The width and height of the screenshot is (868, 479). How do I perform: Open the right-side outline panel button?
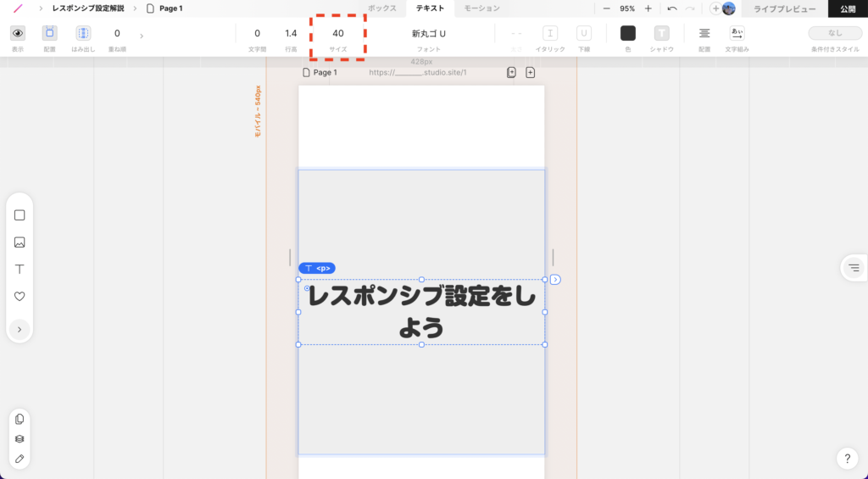click(x=854, y=268)
